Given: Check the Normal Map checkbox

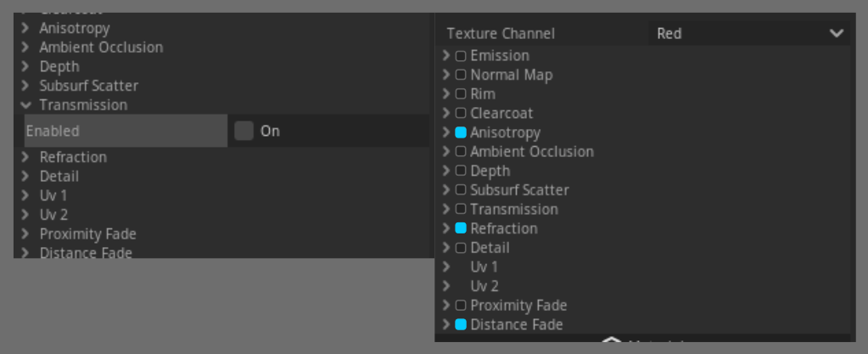Looking at the screenshot, I should [461, 75].
